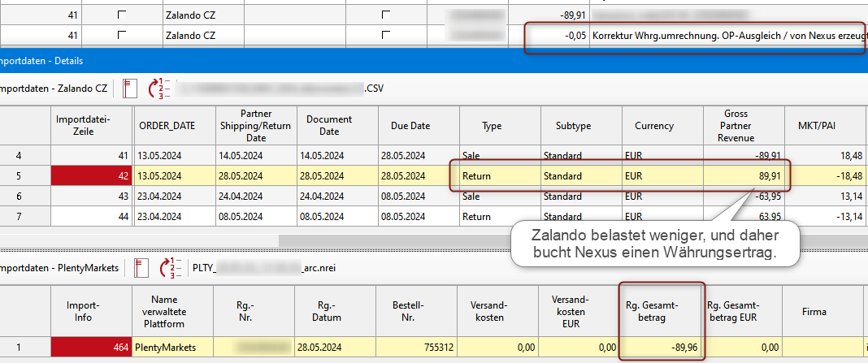Select the Rg. Gesamtbetrag column header
Screen dimensions: 868x363
659,312
